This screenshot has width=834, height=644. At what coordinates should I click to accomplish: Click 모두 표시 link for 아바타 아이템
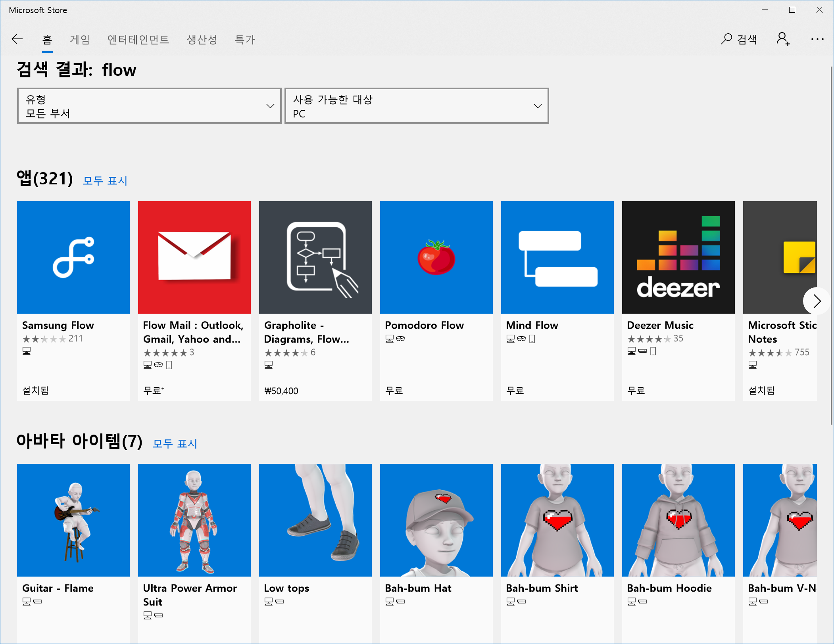[175, 443]
